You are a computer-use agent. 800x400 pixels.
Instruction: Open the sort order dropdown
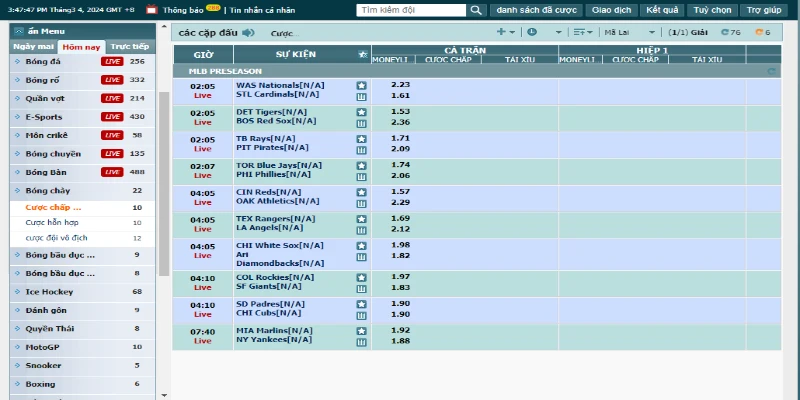coord(583,32)
